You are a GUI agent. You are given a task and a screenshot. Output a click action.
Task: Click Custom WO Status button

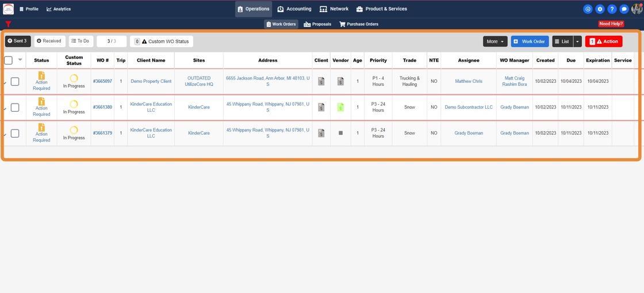click(x=162, y=41)
